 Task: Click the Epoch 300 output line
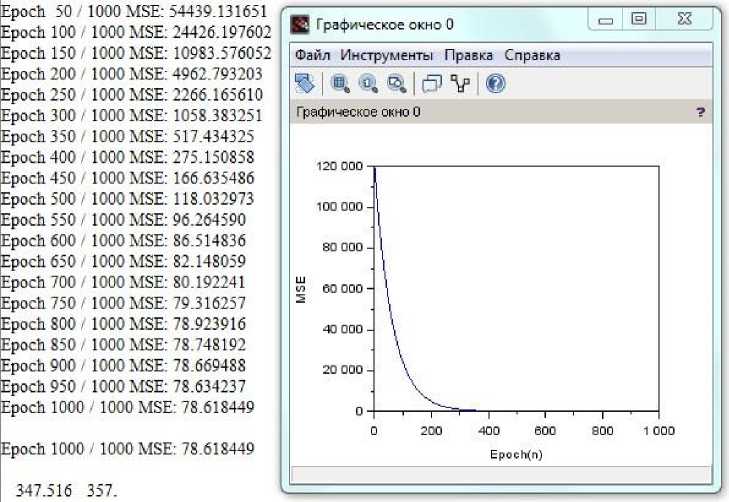pos(132,116)
